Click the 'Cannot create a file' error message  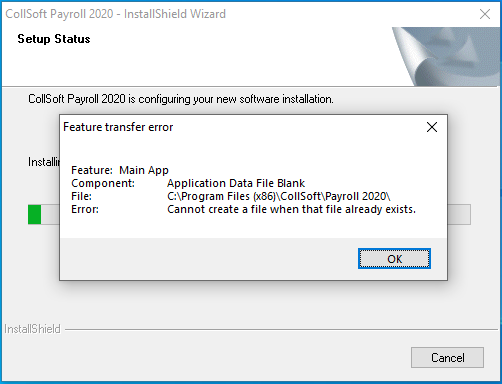click(x=291, y=209)
